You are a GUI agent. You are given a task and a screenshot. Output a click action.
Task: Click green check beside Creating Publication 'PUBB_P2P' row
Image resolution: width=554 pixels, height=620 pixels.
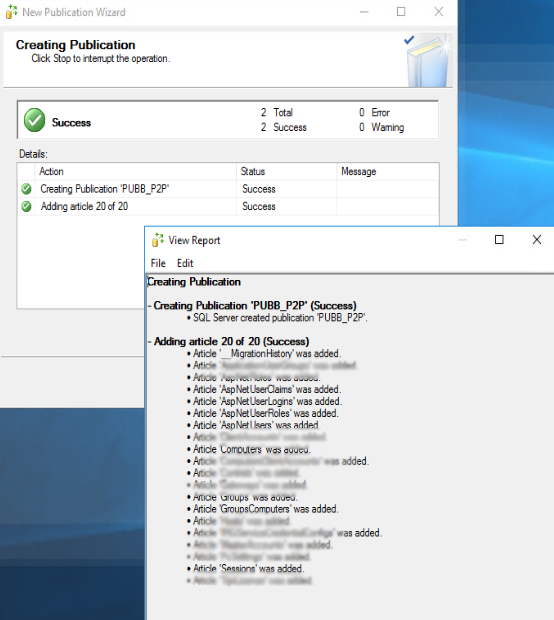pos(26,189)
